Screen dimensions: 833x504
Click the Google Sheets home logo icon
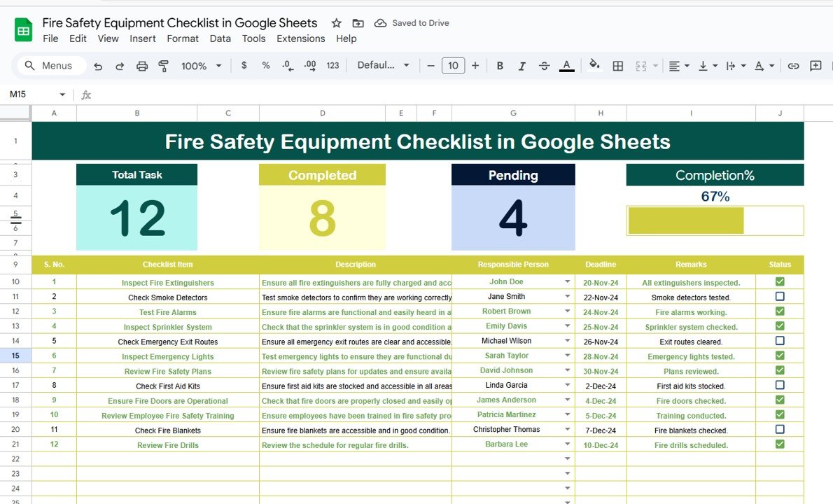23,30
